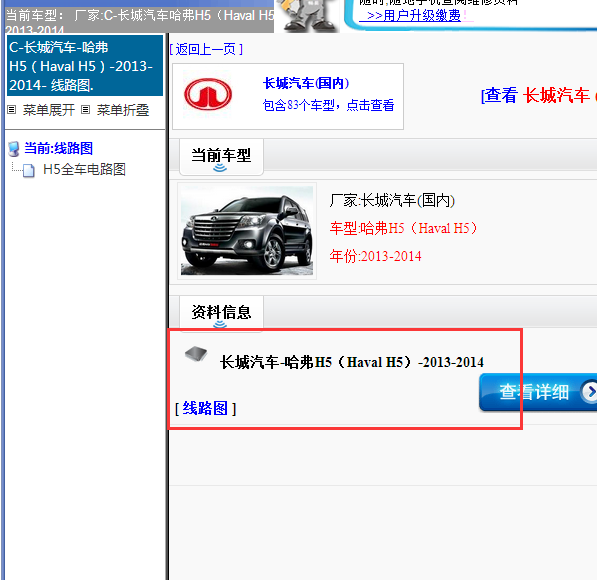The height and width of the screenshot is (580, 597).
Task: Open the 线路图 link
Action: point(205,408)
